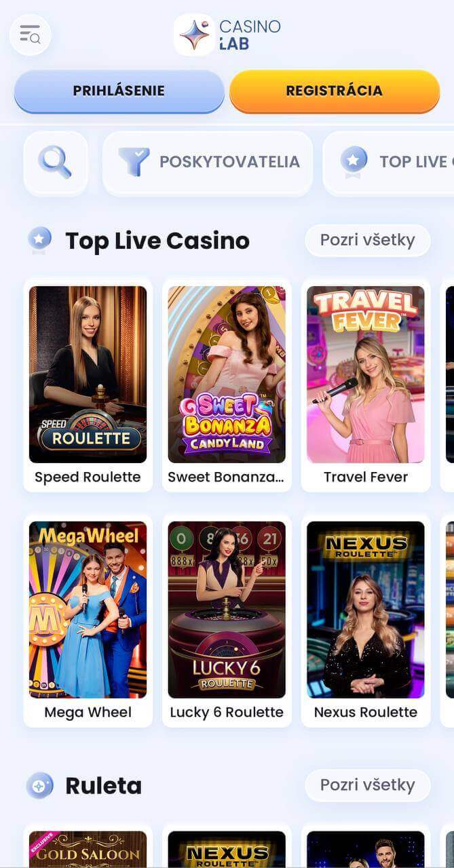454x868 pixels.
Task: Open the Travel Fever game card
Action: pos(366,384)
